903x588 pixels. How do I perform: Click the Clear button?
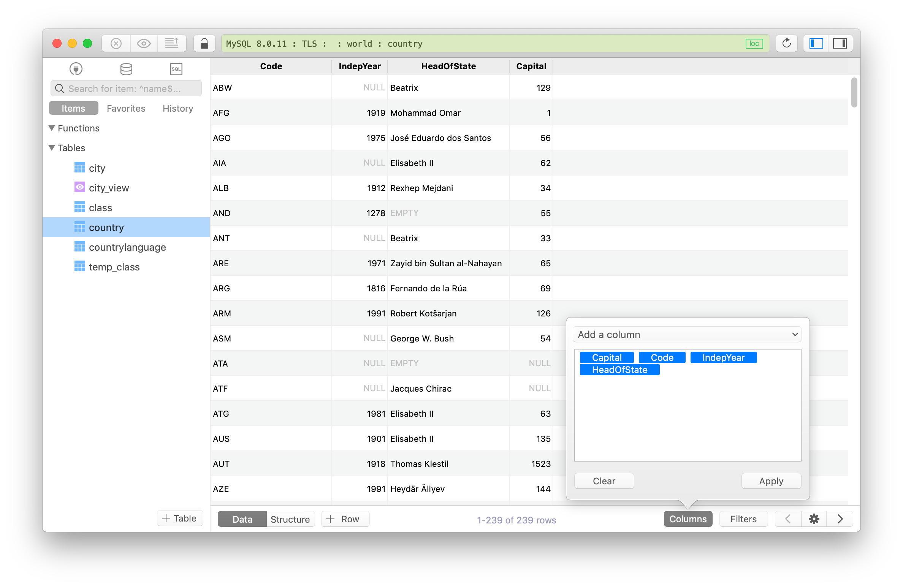pyautogui.click(x=604, y=481)
